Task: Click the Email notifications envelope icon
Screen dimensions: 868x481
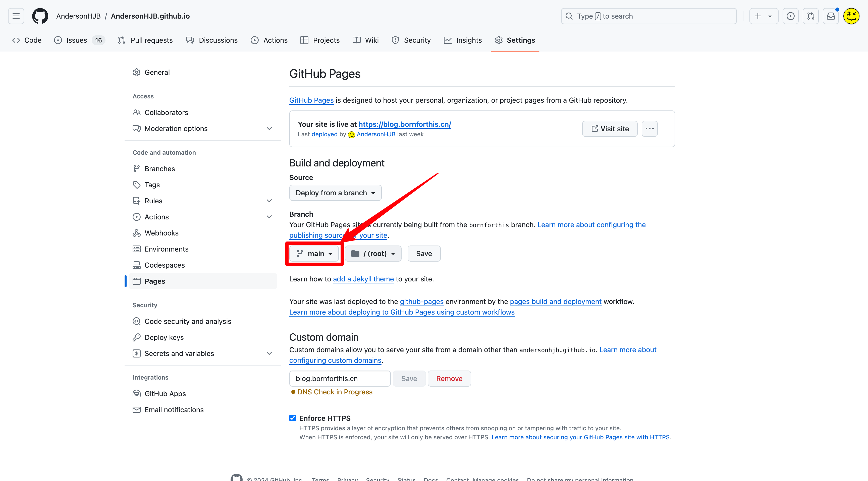Action: point(136,410)
